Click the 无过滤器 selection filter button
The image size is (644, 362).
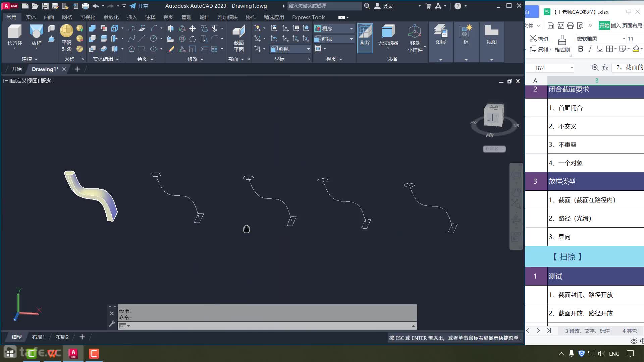tap(388, 36)
